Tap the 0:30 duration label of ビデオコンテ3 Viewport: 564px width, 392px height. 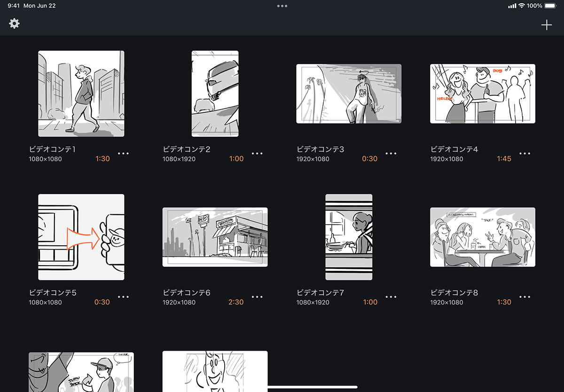click(370, 158)
